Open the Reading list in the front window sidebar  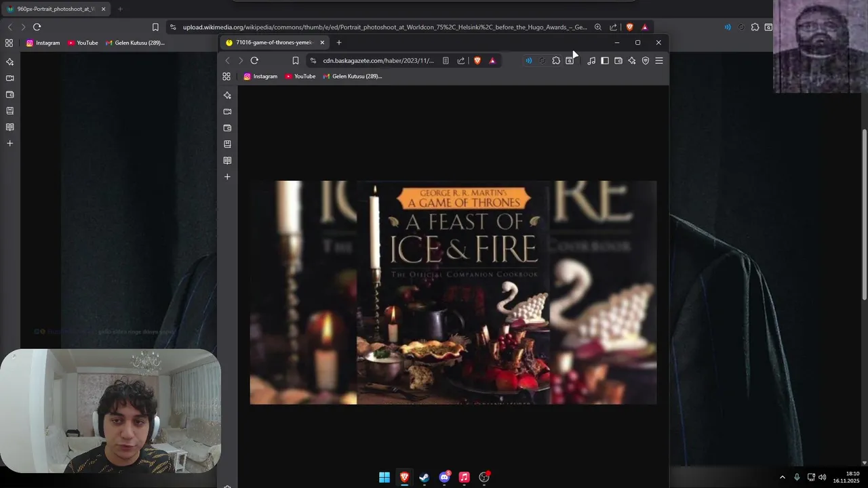coord(227,161)
